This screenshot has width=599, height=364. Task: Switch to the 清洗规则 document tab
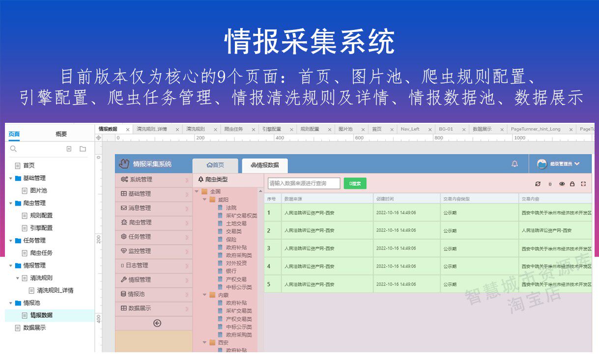pyautogui.click(x=196, y=129)
